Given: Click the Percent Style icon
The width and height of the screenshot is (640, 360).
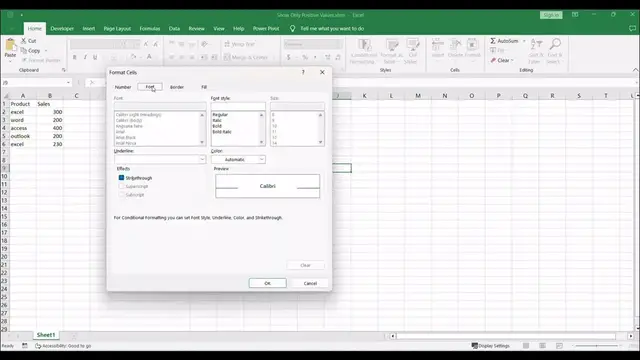Looking at the screenshot, I should pos(304,58).
